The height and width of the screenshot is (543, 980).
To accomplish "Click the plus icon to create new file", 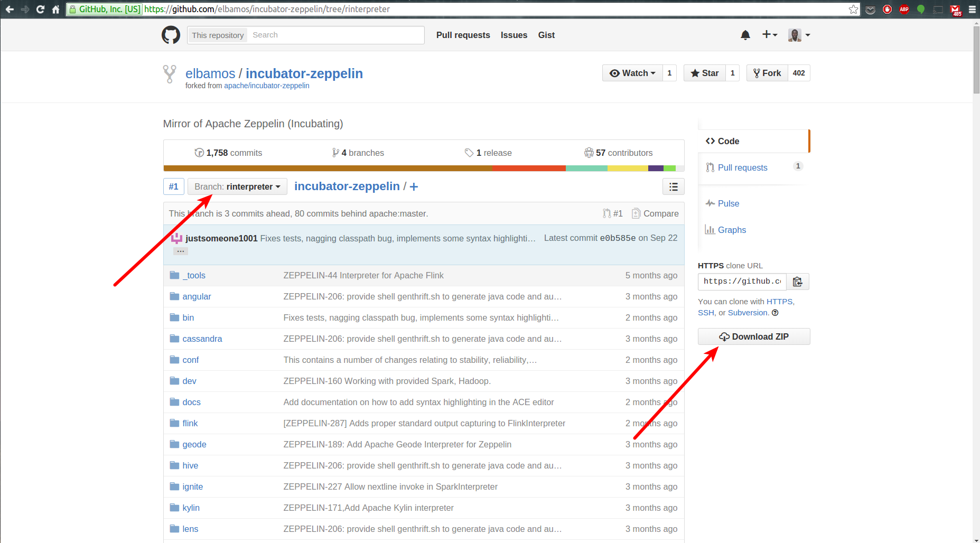I will (x=414, y=186).
